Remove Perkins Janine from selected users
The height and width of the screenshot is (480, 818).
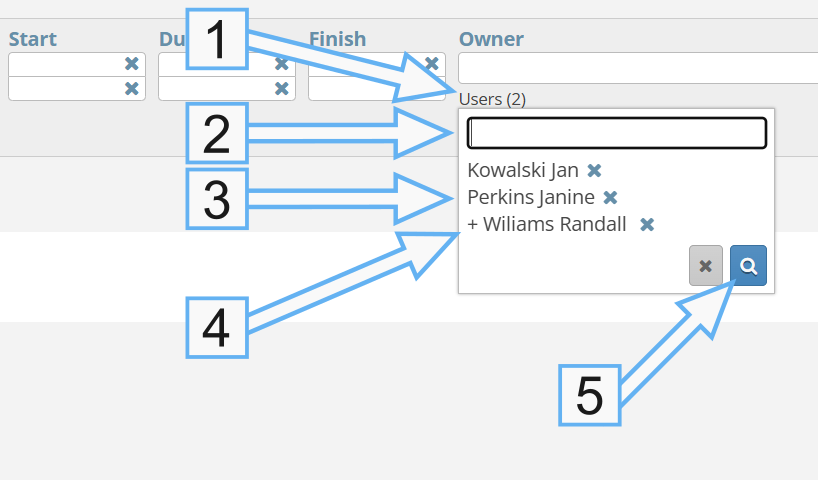click(610, 197)
